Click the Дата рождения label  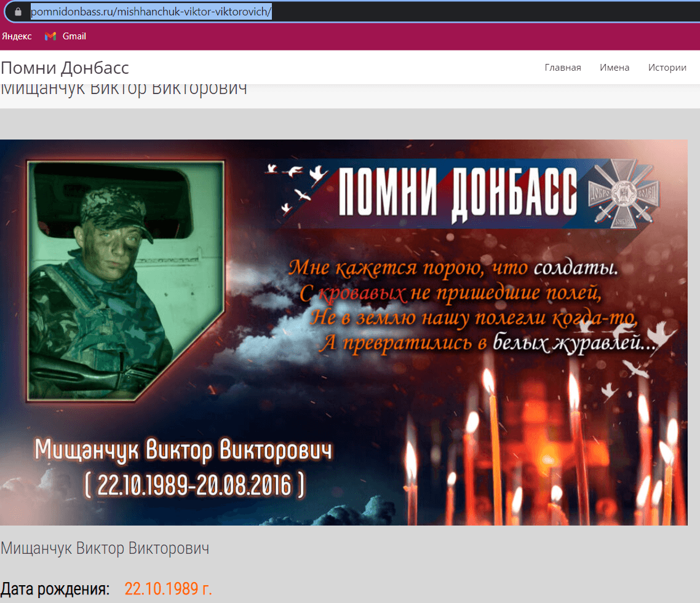pyautogui.click(x=55, y=589)
